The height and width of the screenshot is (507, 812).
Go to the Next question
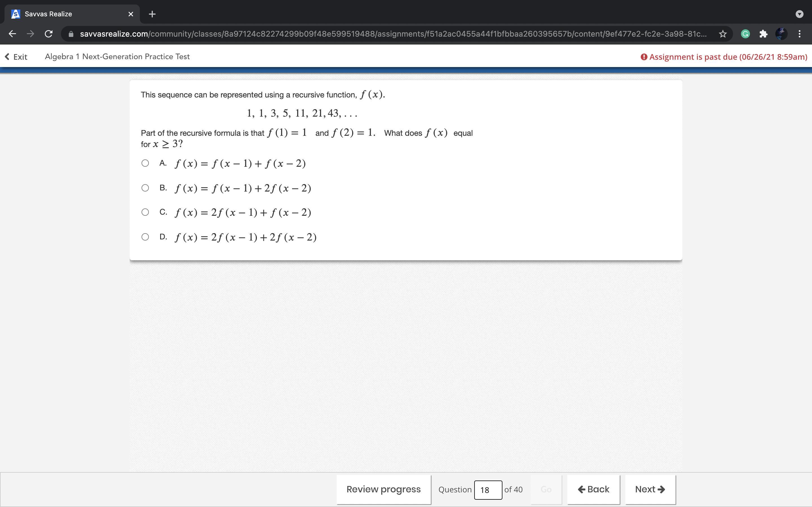click(650, 489)
